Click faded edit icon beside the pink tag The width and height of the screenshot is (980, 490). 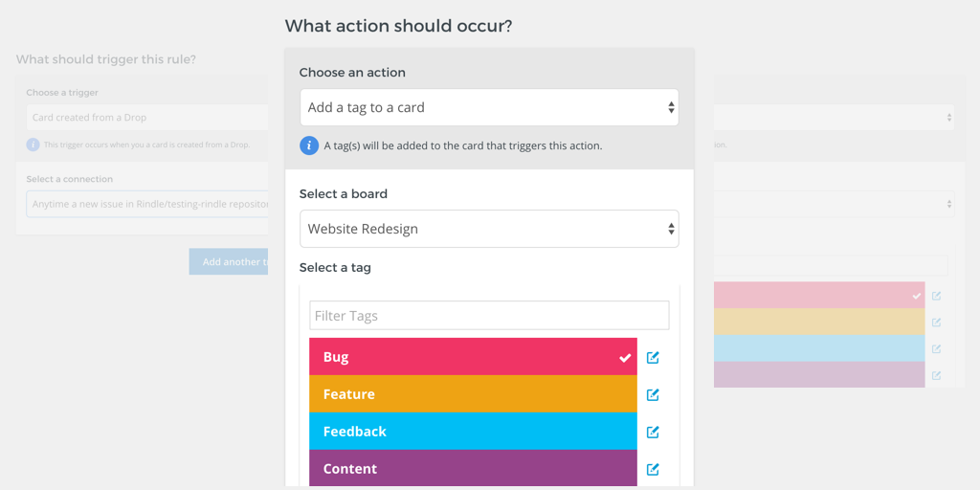click(x=937, y=296)
